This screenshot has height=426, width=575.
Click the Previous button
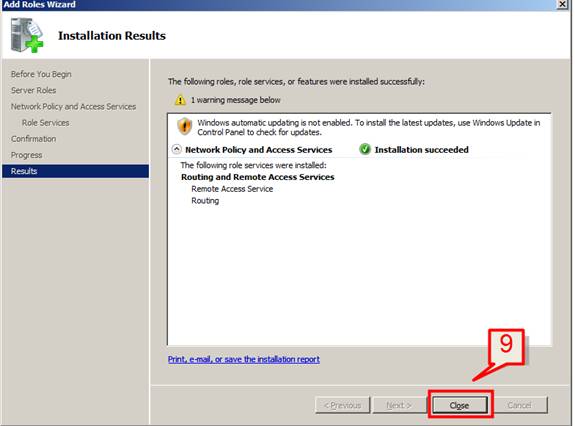(x=343, y=405)
